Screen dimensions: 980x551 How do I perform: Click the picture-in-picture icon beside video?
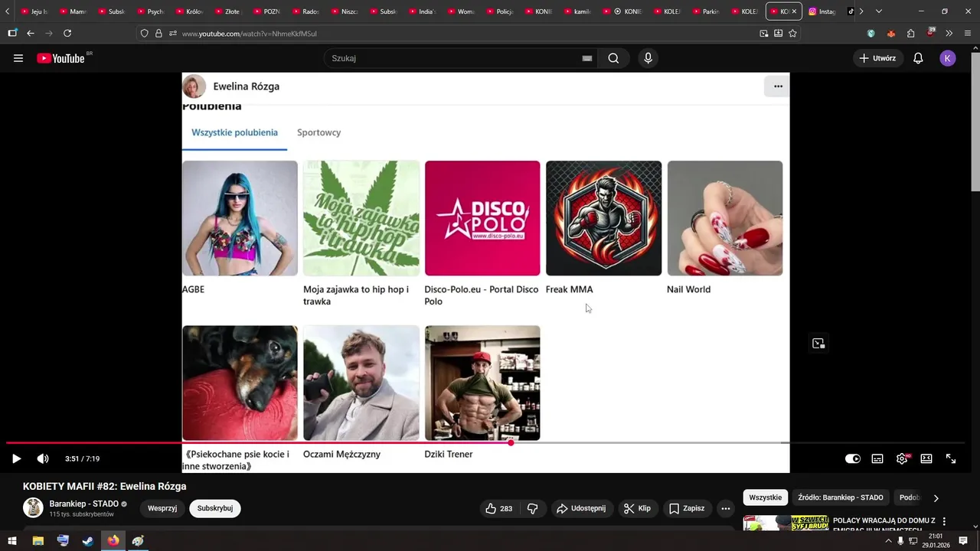click(x=818, y=344)
